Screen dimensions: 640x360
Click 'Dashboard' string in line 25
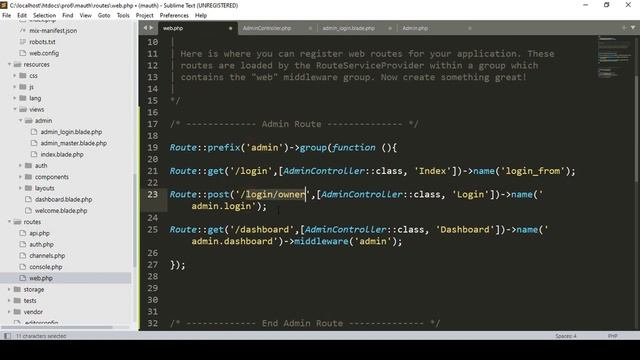coord(465,229)
